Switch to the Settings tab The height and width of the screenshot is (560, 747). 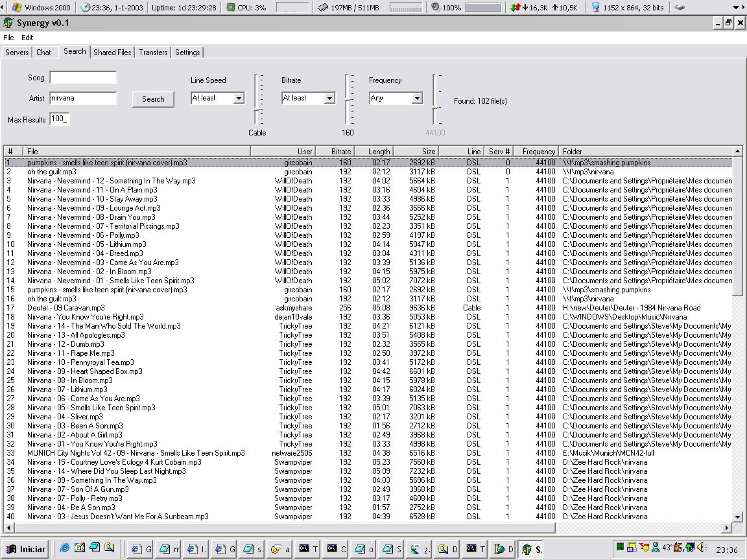point(187,52)
